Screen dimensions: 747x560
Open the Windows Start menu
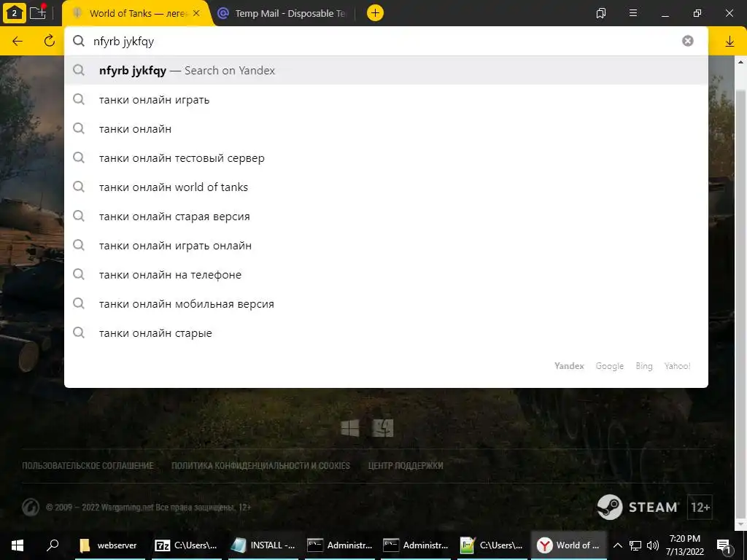18,545
